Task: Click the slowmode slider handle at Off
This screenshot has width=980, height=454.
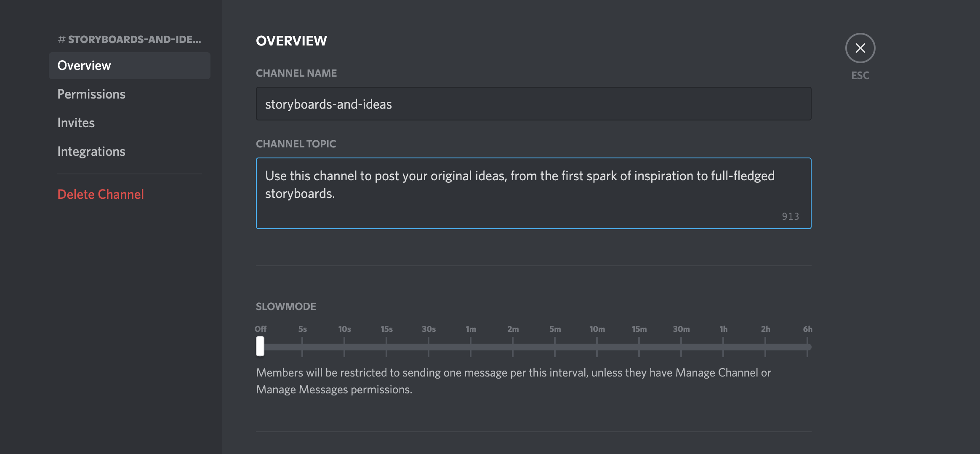Action: (260, 347)
